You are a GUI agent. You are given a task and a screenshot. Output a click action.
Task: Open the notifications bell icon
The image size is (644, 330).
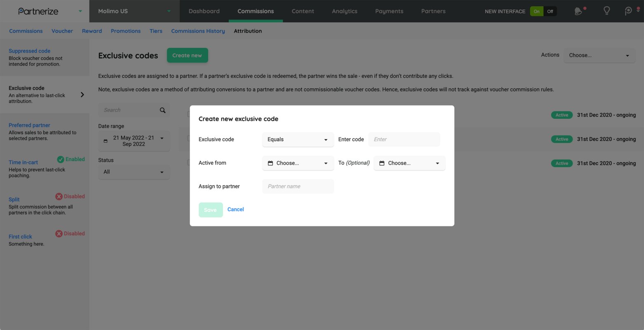tap(577, 12)
